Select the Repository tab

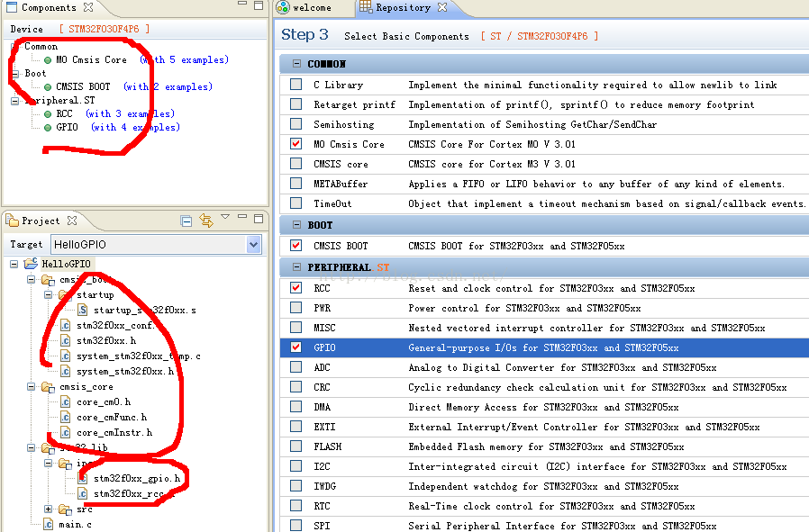point(403,8)
